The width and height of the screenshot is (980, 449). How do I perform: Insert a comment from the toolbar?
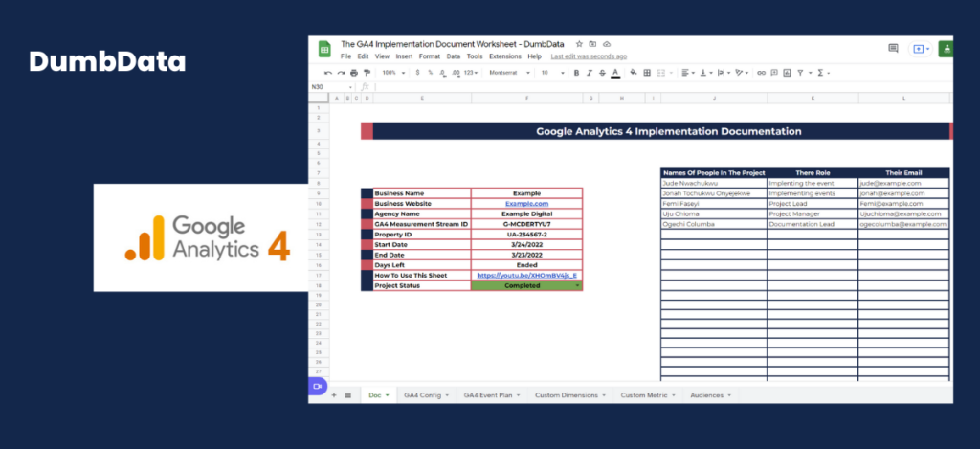[773, 73]
